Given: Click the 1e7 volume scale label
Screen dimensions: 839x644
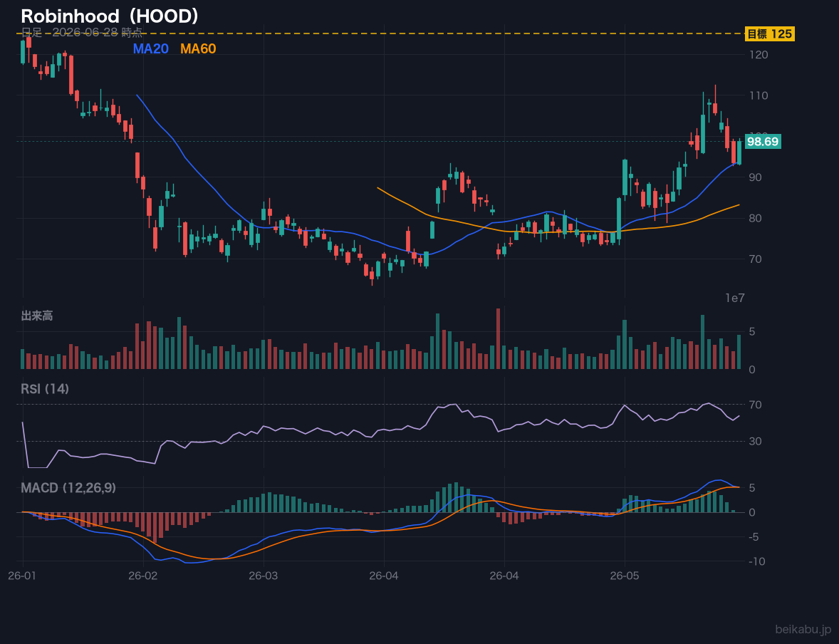Looking at the screenshot, I should (735, 298).
